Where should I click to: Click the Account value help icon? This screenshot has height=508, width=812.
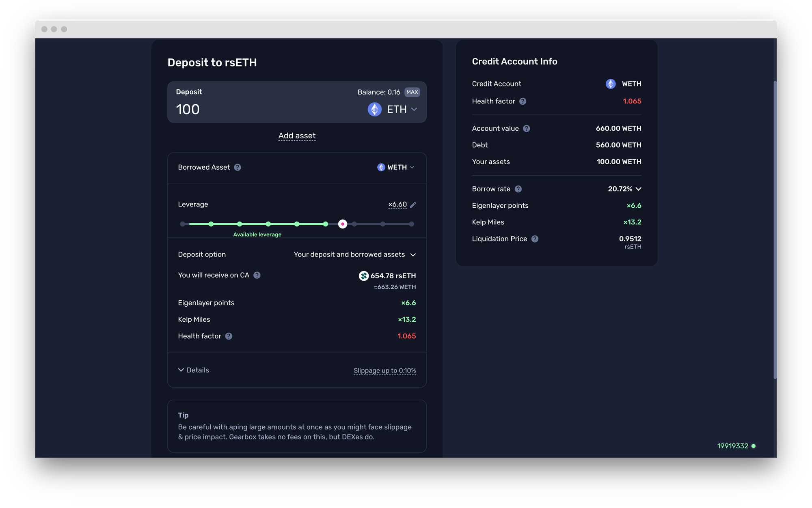526,128
